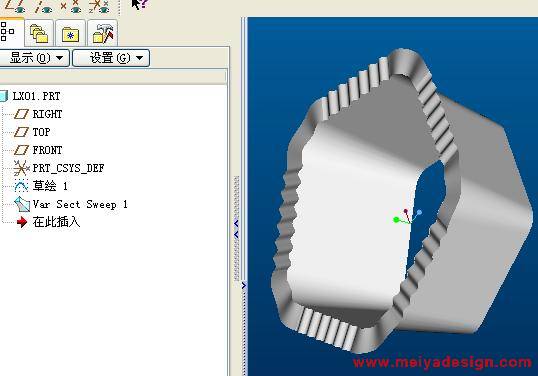Click the context help cursor icon
Viewport: 538px width, 376px height.
140,4
